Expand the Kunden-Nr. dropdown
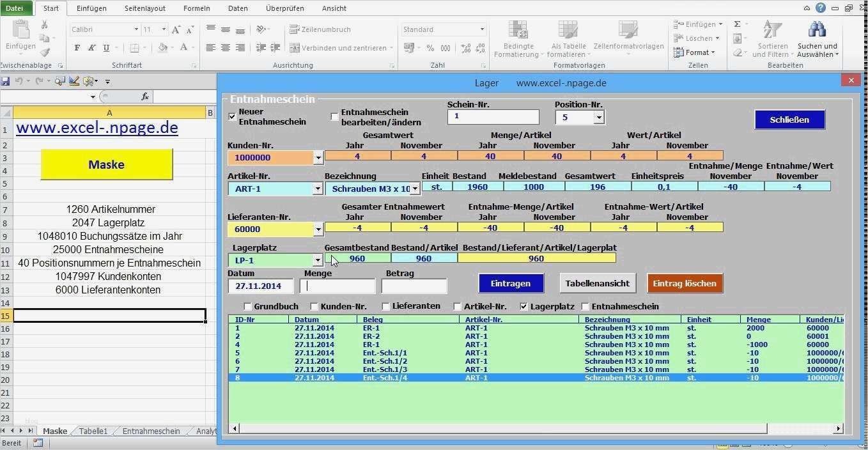Screen dimensions: 868x450 [318, 158]
